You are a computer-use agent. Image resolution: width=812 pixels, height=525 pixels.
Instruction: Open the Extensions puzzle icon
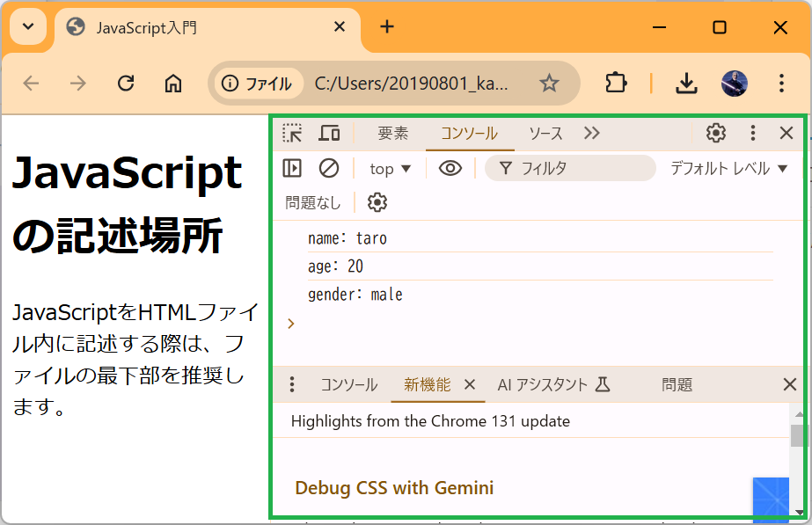click(616, 83)
